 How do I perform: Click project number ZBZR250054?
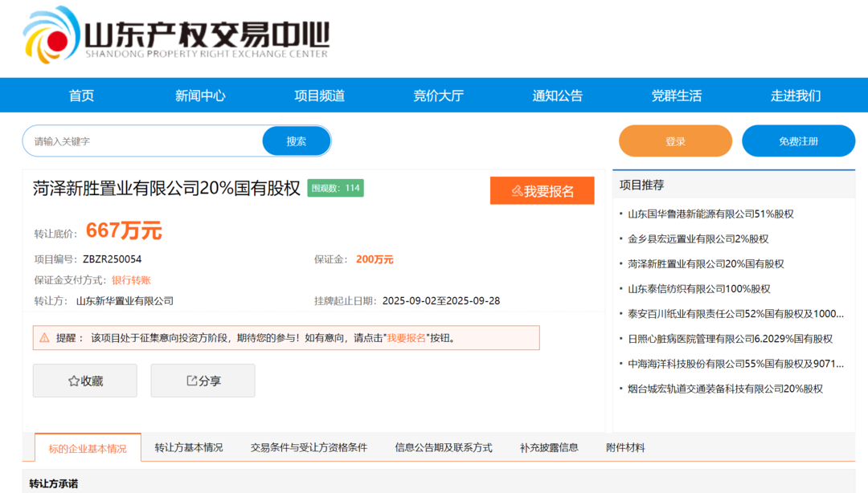113,259
